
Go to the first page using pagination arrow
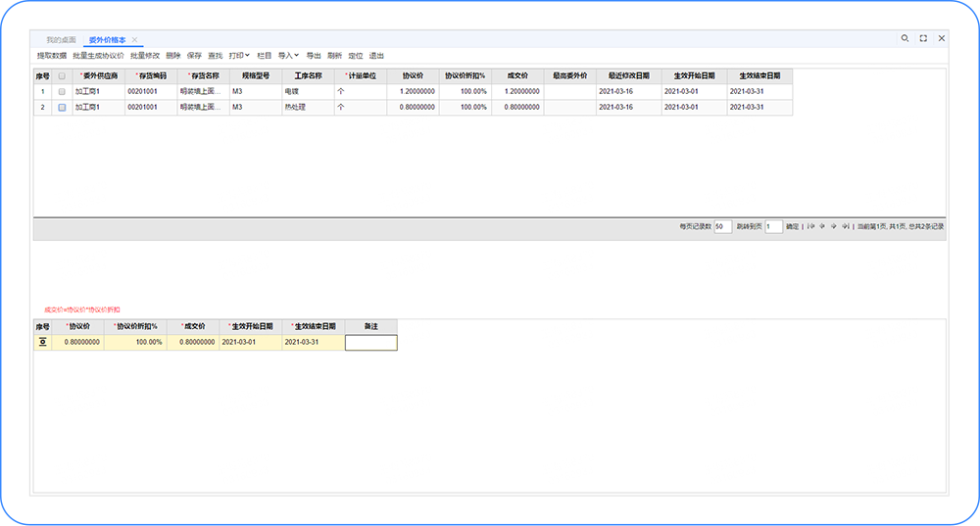point(810,226)
